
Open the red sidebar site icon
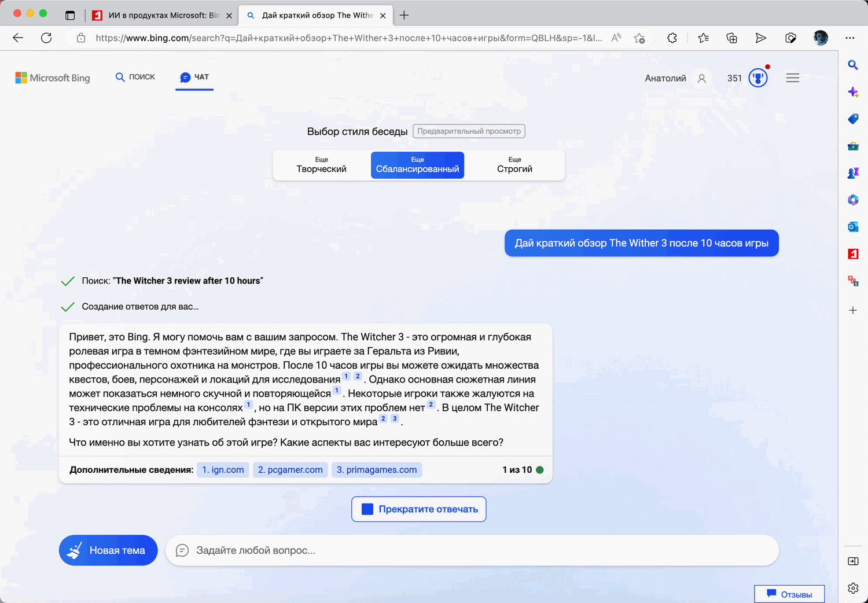[x=853, y=253]
